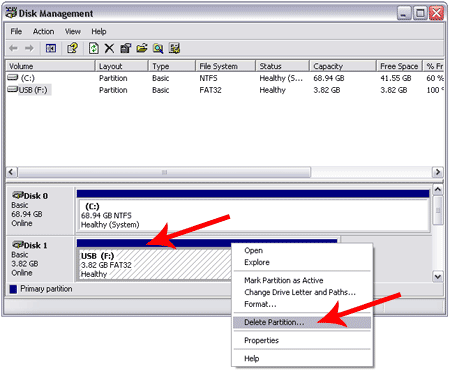Maximize the Disk Management window
This screenshot has height=371, width=450.
420,13
